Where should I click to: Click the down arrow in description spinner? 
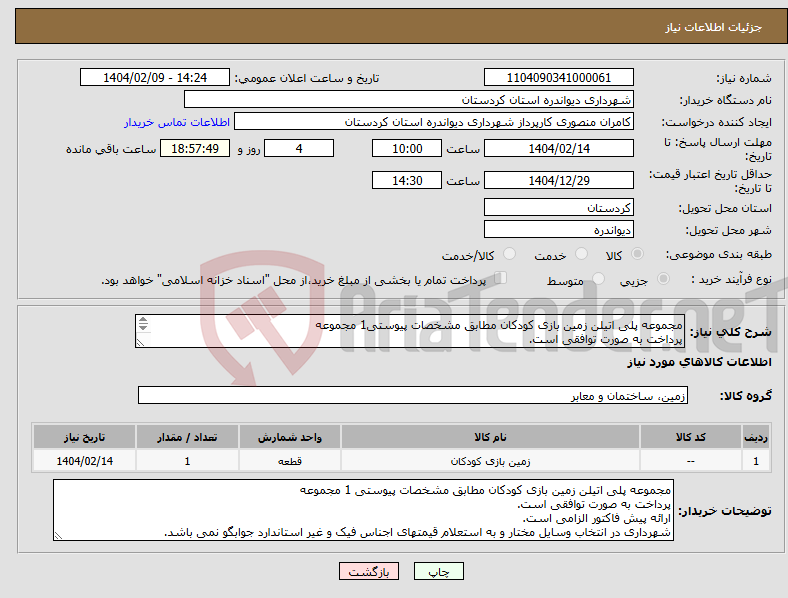coord(143,327)
